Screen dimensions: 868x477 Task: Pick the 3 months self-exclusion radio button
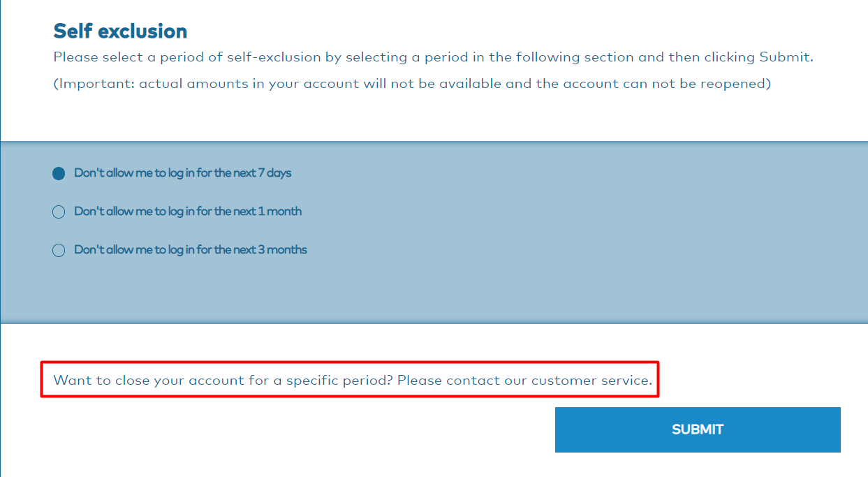[x=59, y=250]
